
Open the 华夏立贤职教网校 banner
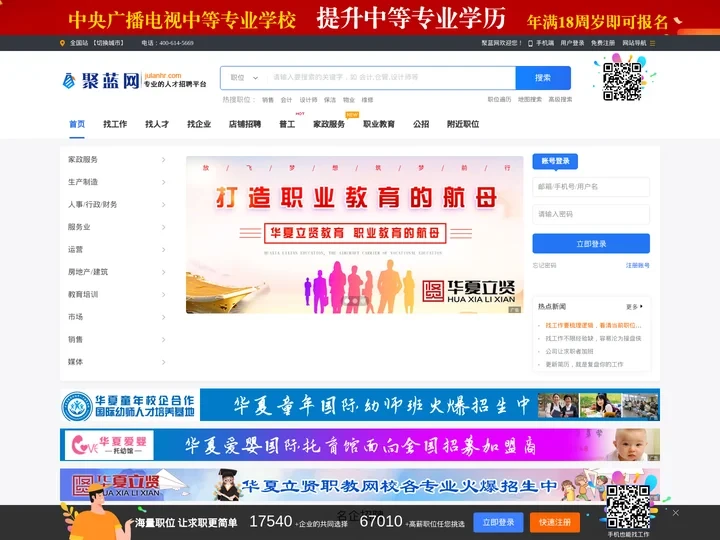(x=360, y=484)
